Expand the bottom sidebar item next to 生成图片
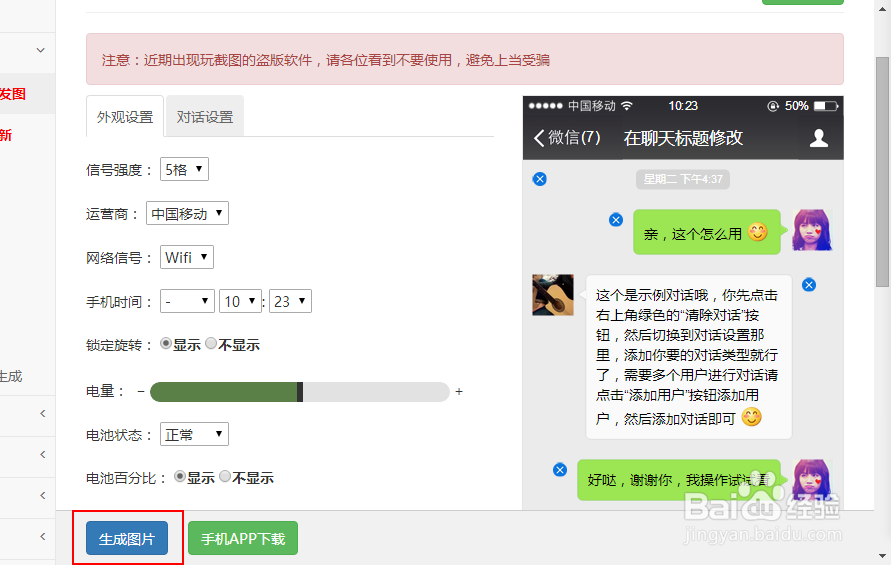891x565 pixels. pyautogui.click(x=43, y=536)
